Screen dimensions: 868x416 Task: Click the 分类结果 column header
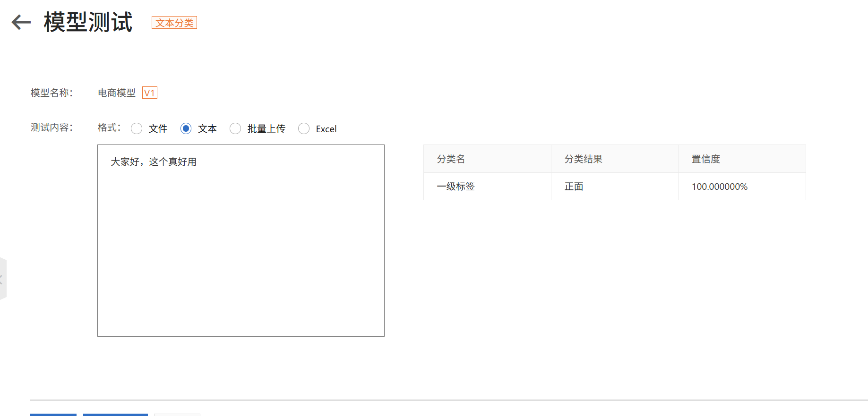[583, 159]
